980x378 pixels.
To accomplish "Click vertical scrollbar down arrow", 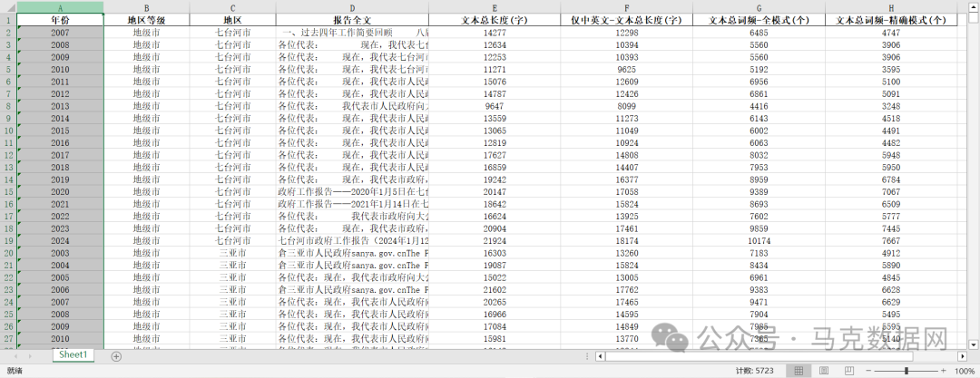I will click(x=973, y=344).
